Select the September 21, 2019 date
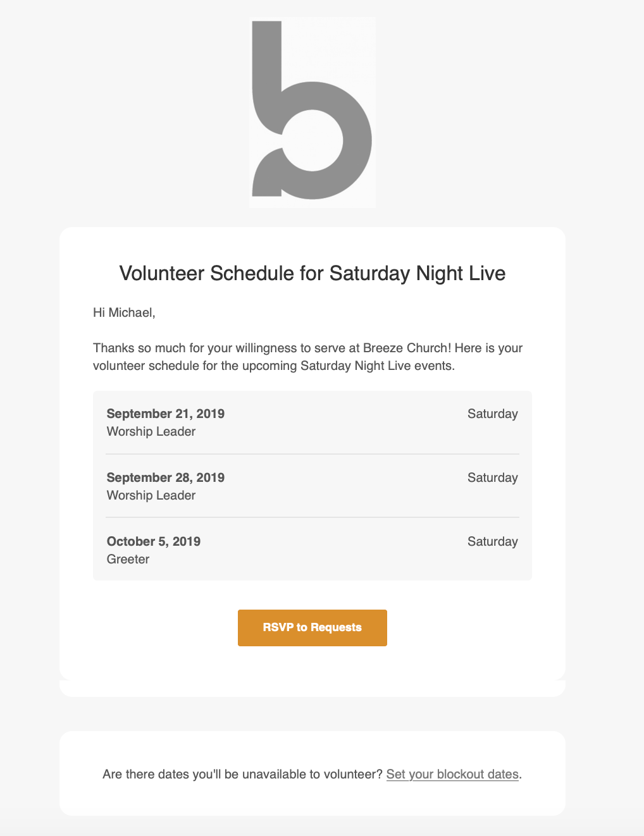Screen dimensions: 644x836 [166, 414]
